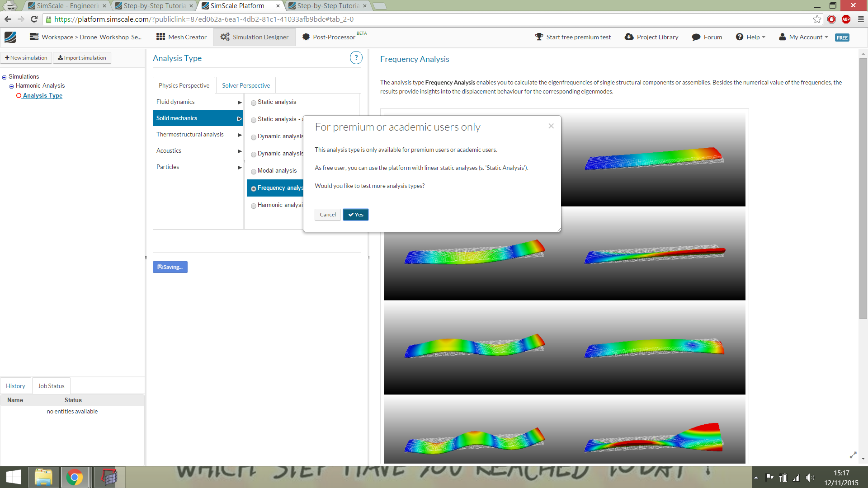This screenshot has height=488, width=868.
Task: Open the Mesh Creator grid icon
Action: 160,37
